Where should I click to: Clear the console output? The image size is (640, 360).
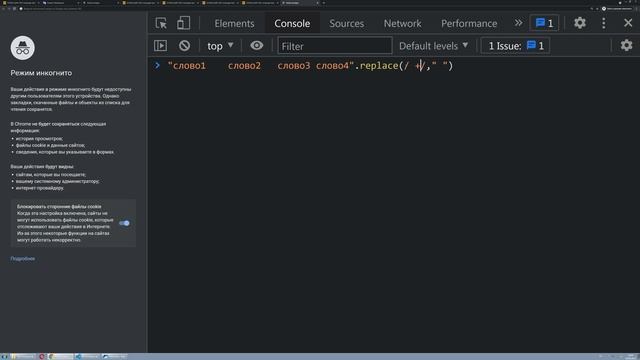184,46
